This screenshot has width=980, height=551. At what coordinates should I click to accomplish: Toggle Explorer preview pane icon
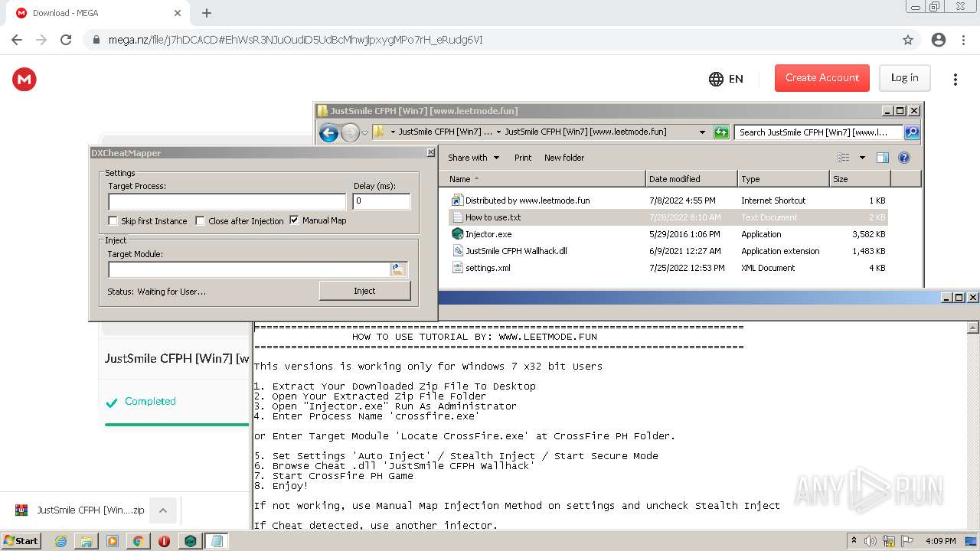[882, 158]
